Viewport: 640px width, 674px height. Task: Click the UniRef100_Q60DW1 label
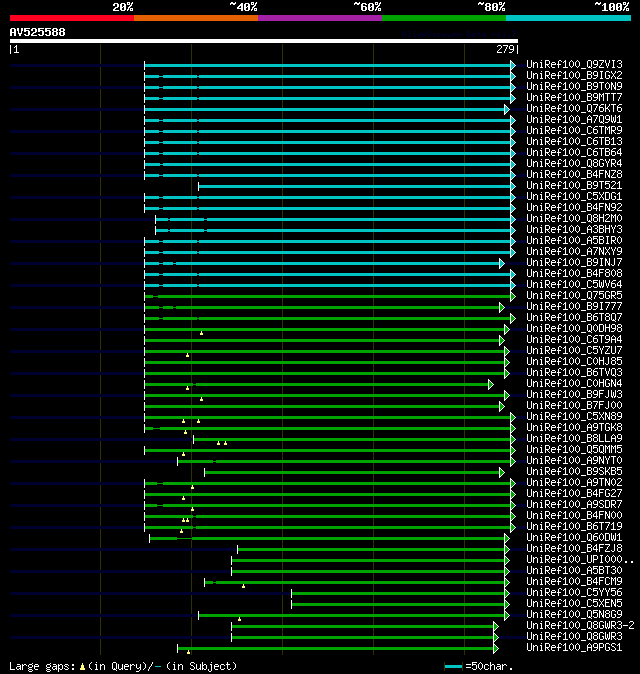574,538
